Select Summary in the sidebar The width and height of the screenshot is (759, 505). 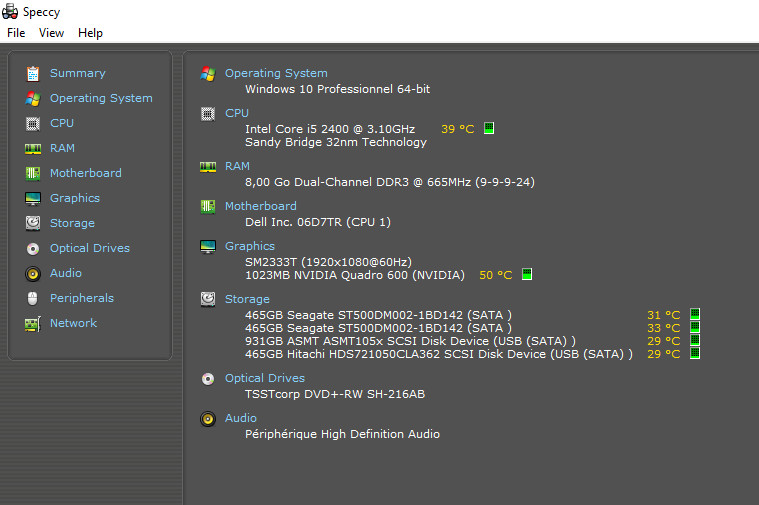pos(77,73)
